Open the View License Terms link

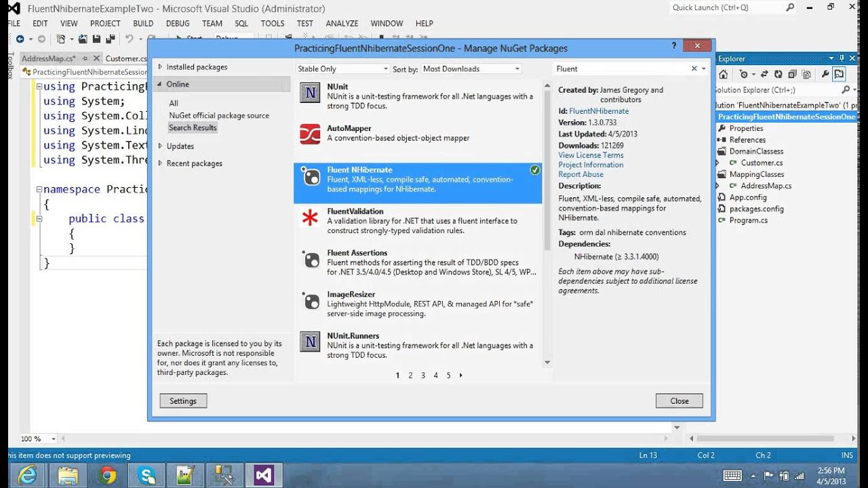tap(591, 155)
